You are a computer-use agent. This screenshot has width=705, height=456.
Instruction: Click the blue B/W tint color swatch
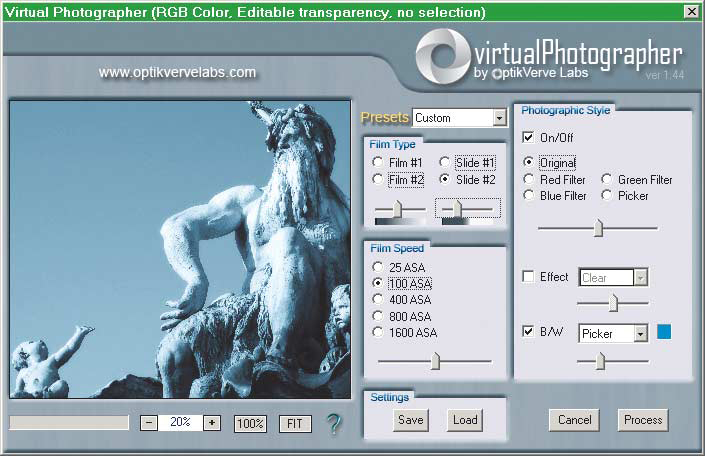click(664, 332)
